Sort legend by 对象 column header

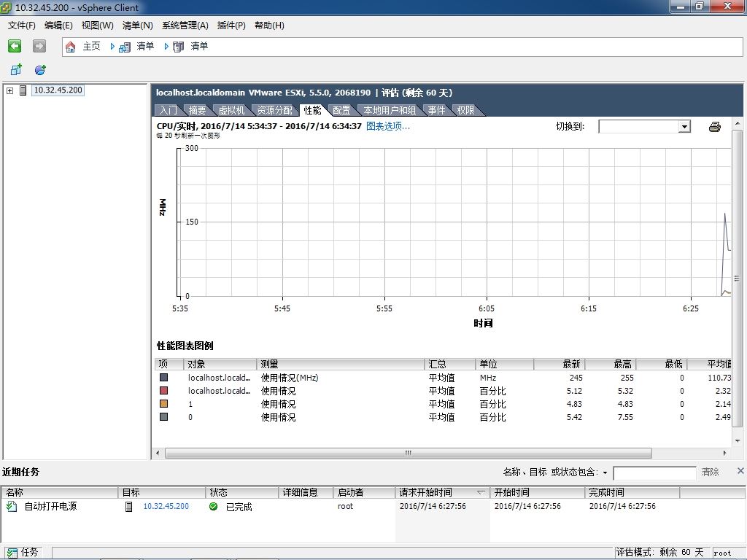point(220,365)
